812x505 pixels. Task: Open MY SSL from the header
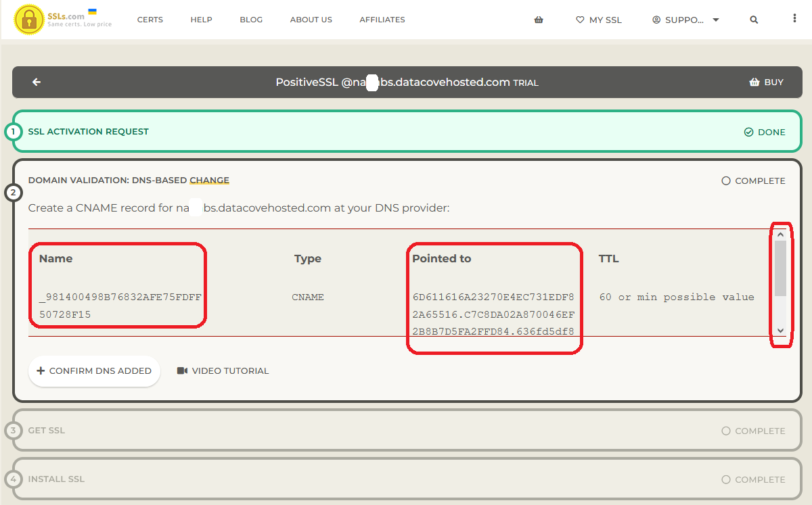[x=598, y=20]
